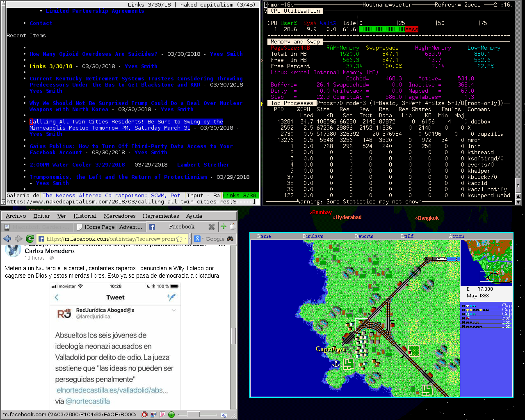The height and width of the screenshot is (420, 525).
Task: Open the 'Limited Partnership Agreements' link
Action: pos(95,11)
